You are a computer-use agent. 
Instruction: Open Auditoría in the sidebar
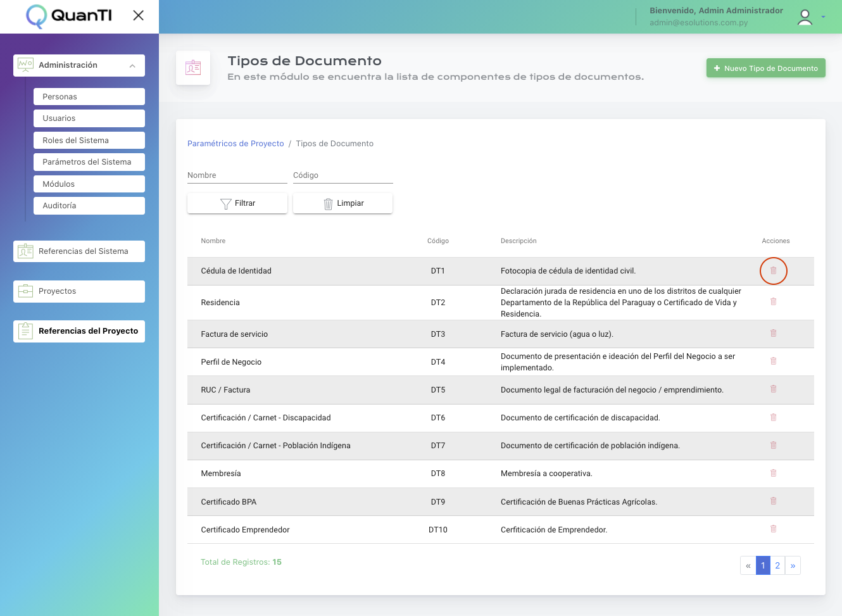pos(89,206)
